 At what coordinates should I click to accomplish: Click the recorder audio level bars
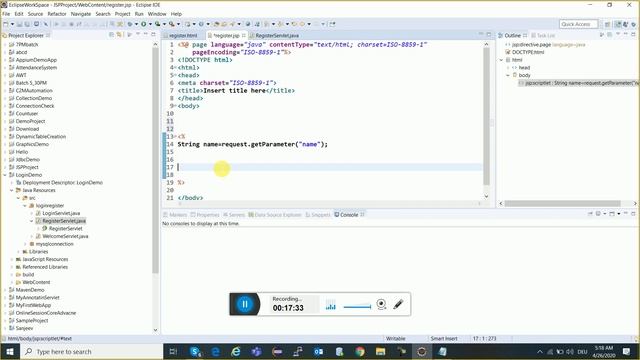(331, 305)
